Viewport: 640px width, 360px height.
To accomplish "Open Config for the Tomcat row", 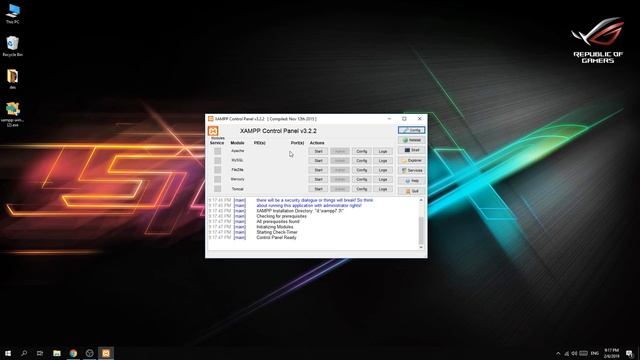I will 362,189.
